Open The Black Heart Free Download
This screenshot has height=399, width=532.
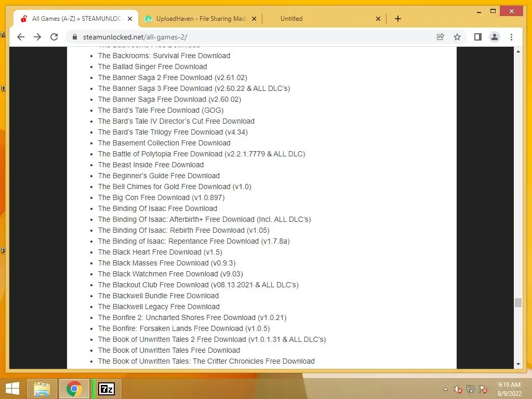[160, 252]
